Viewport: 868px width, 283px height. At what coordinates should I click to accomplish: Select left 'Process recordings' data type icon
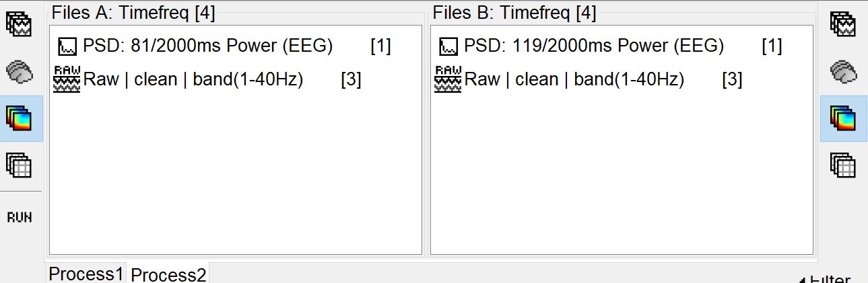[x=20, y=24]
